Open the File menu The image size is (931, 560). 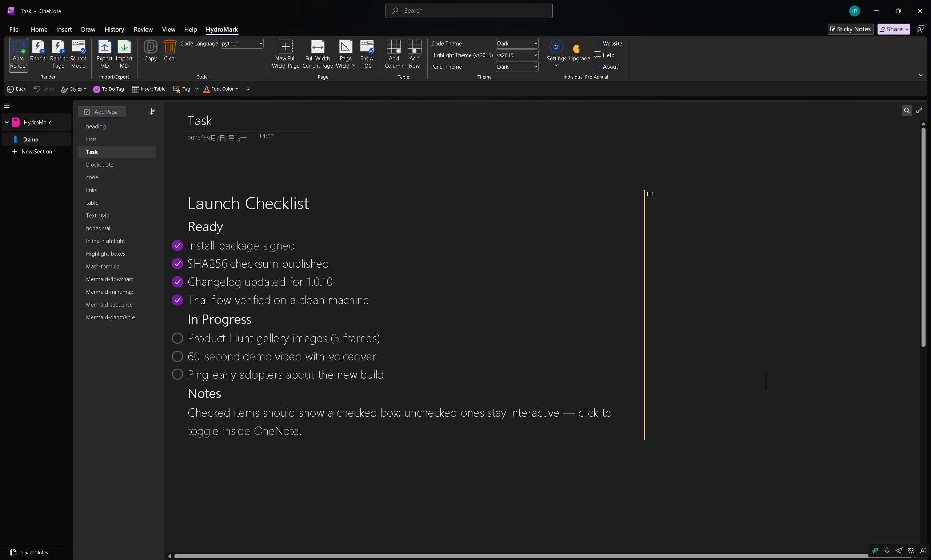click(x=13, y=29)
